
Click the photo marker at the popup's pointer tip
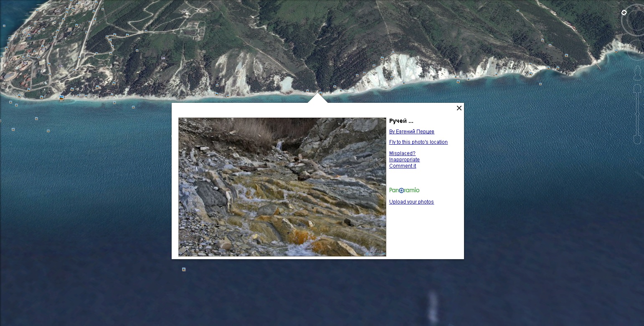point(320,93)
